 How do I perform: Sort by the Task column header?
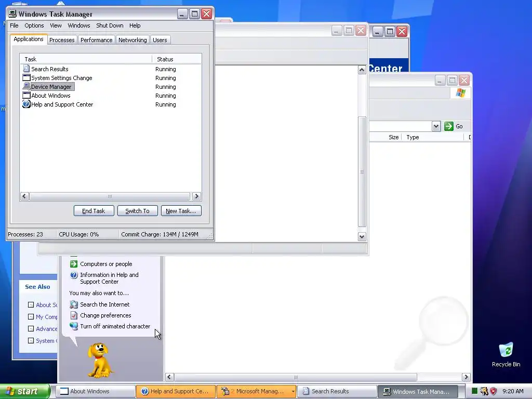click(86, 59)
